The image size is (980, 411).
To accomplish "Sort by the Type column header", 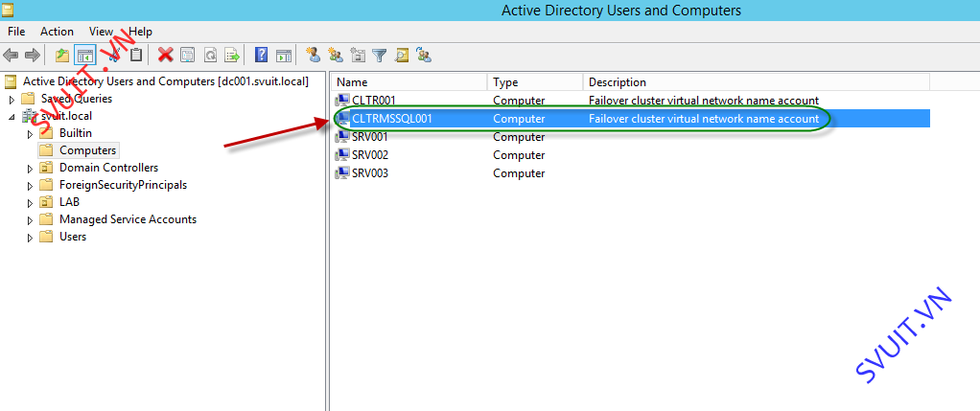I will 535,81.
